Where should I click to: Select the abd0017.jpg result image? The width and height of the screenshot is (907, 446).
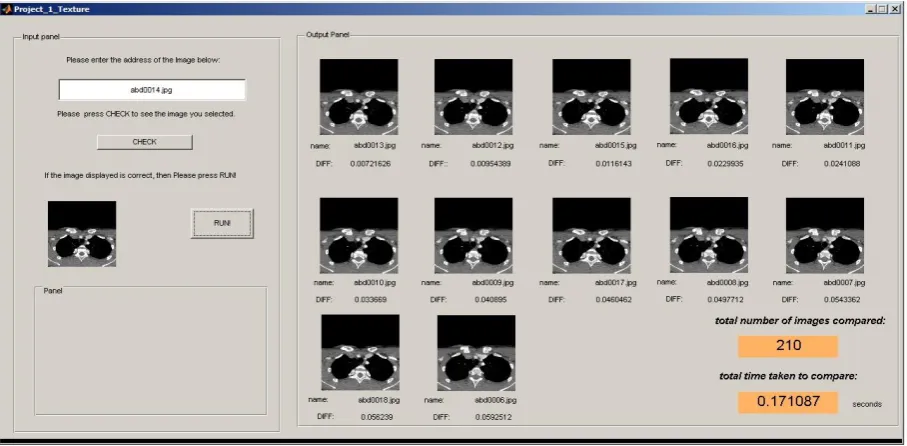tap(591, 235)
